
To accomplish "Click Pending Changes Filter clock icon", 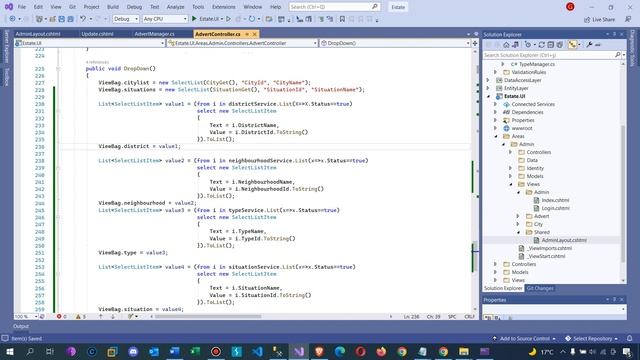I will 528,45.
